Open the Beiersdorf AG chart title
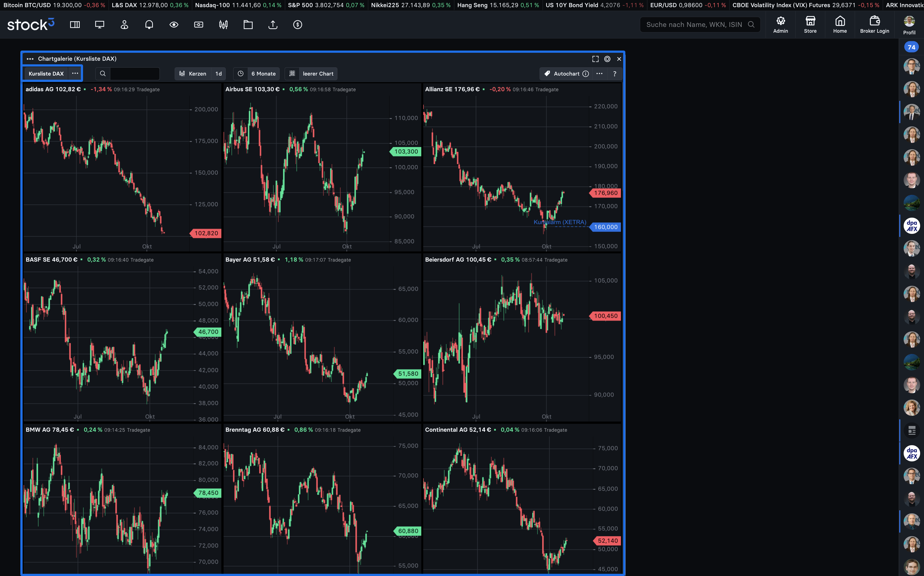Image resolution: width=924 pixels, height=576 pixels. (458, 259)
